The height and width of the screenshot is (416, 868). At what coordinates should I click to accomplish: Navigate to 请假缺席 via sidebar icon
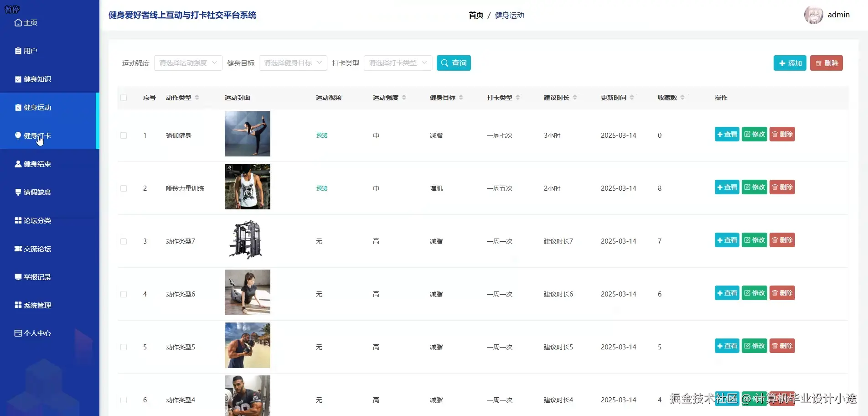click(x=36, y=192)
